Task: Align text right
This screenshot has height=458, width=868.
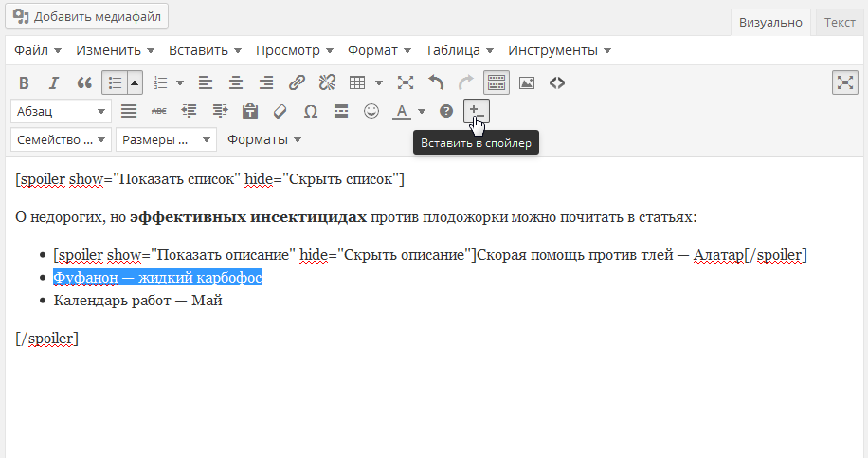Action: click(x=266, y=83)
